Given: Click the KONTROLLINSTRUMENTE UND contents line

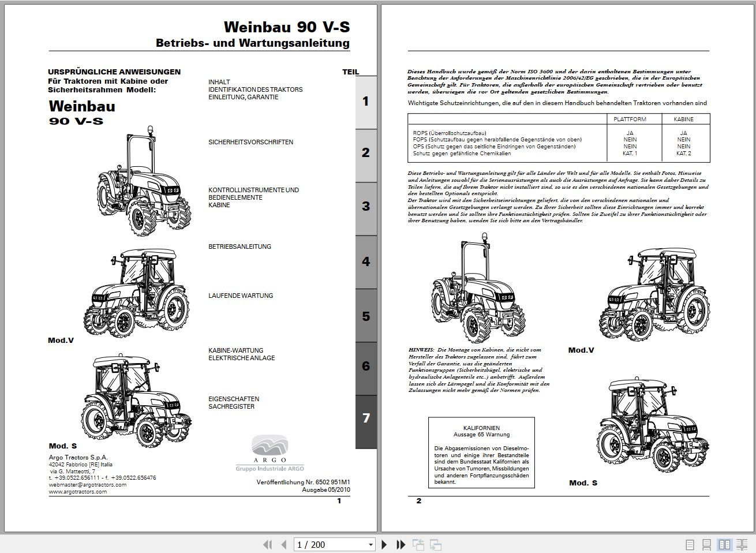Looking at the screenshot, I should [x=253, y=190].
